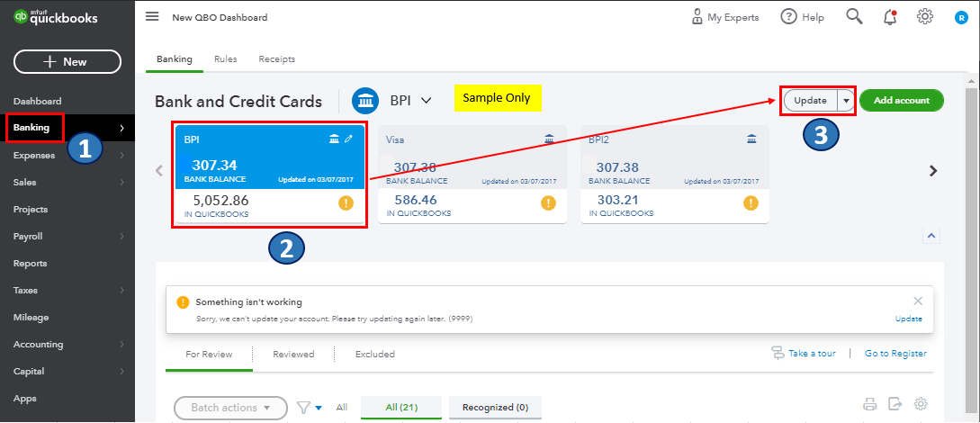Expand the Update button dropdown arrow
Screen dimensions: 980x423
[x=846, y=101]
